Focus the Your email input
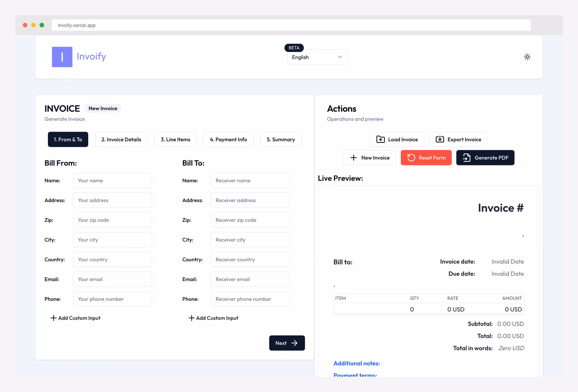The width and height of the screenshot is (578, 392). (113, 279)
